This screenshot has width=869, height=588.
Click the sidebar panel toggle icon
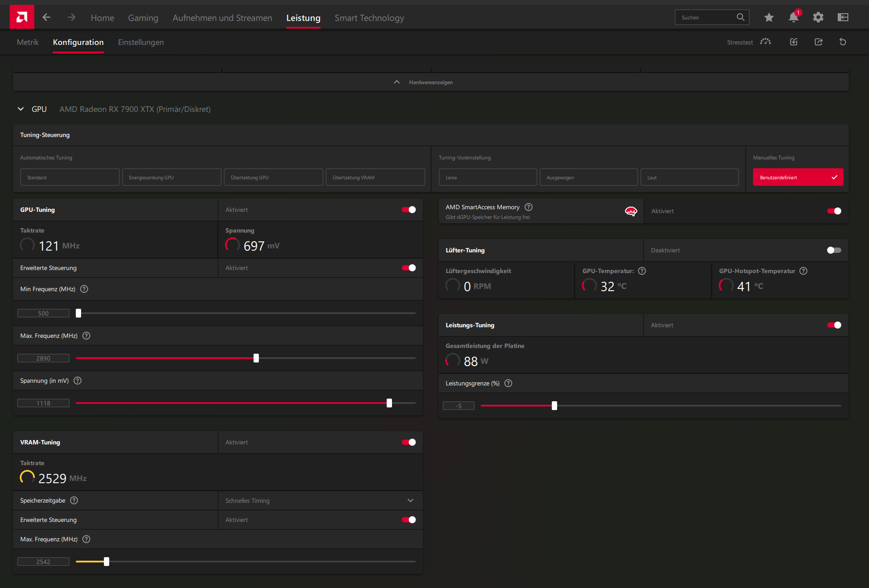843,17
